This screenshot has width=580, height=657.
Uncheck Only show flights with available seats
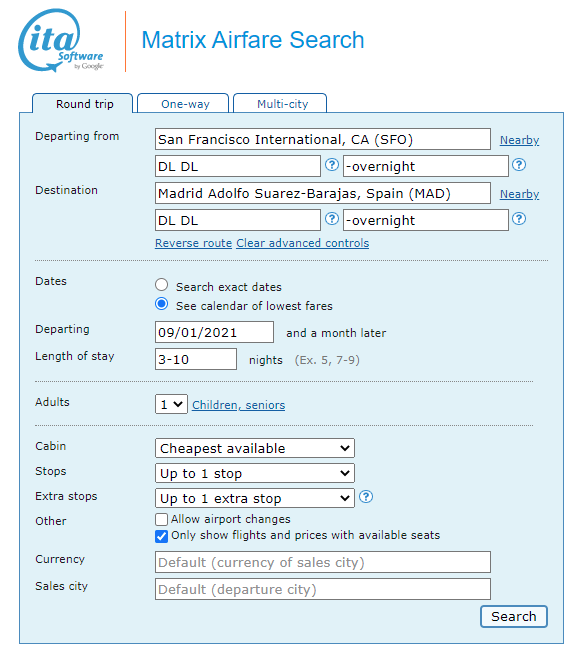click(x=161, y=536)
